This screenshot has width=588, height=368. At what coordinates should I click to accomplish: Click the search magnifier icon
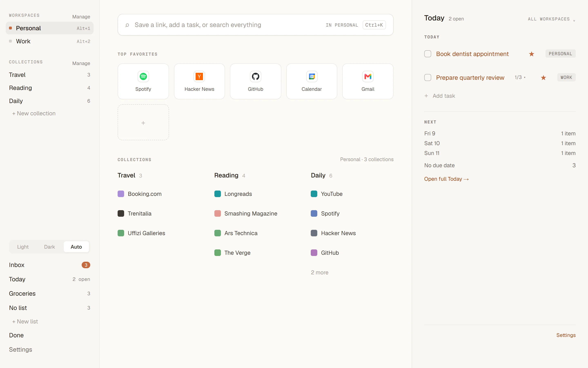click(x=127, y=25)
